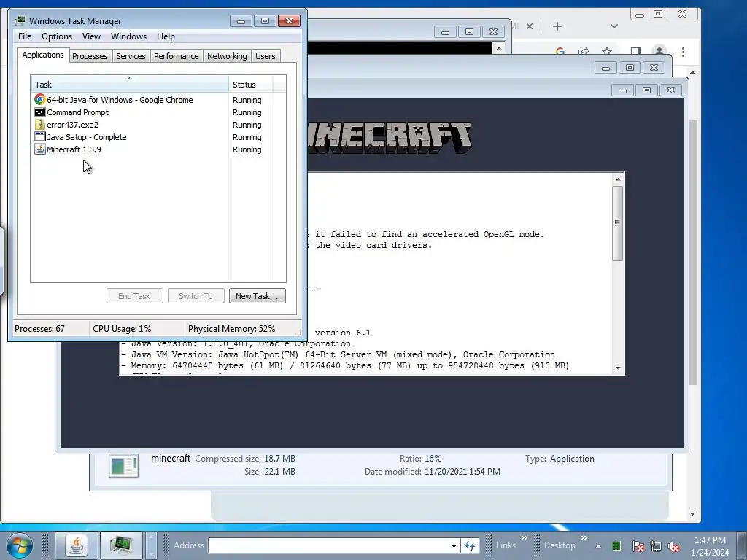Click the crash report scrollbar thumb

pos(617,223)
